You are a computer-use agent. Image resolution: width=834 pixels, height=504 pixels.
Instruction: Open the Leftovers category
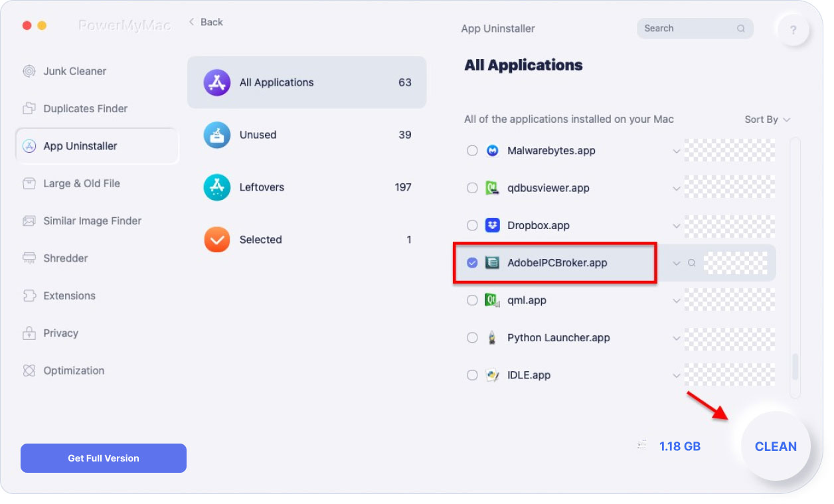(307, 187)
